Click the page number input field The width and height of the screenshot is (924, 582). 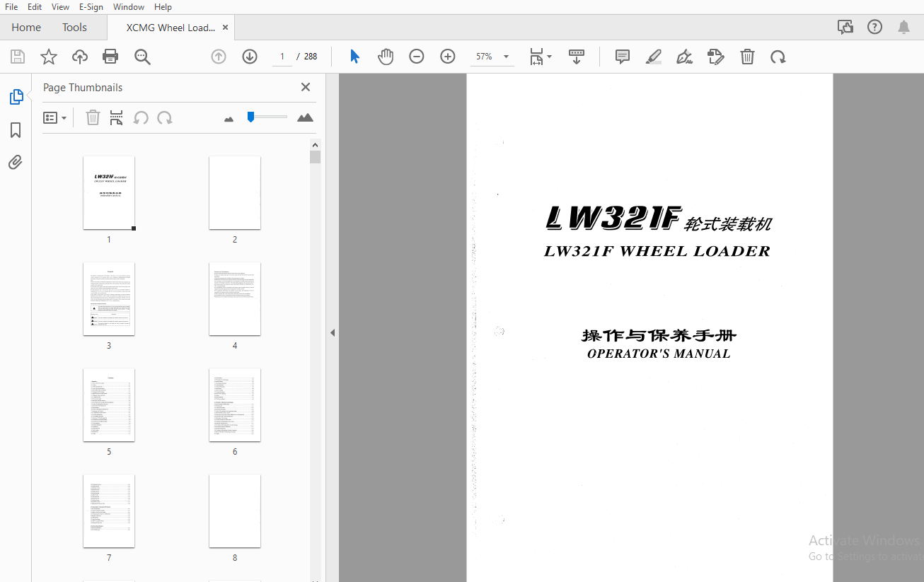point(282,57)
